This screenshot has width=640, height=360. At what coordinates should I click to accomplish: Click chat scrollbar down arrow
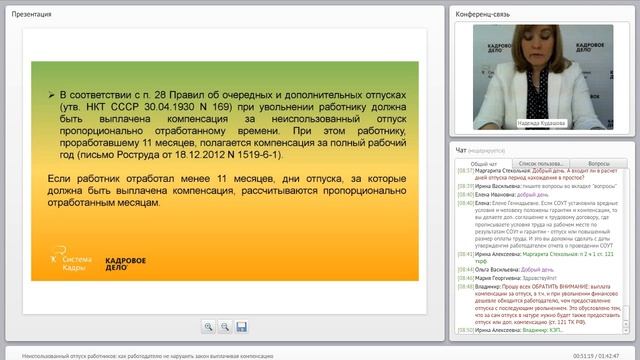click(626, 330)
